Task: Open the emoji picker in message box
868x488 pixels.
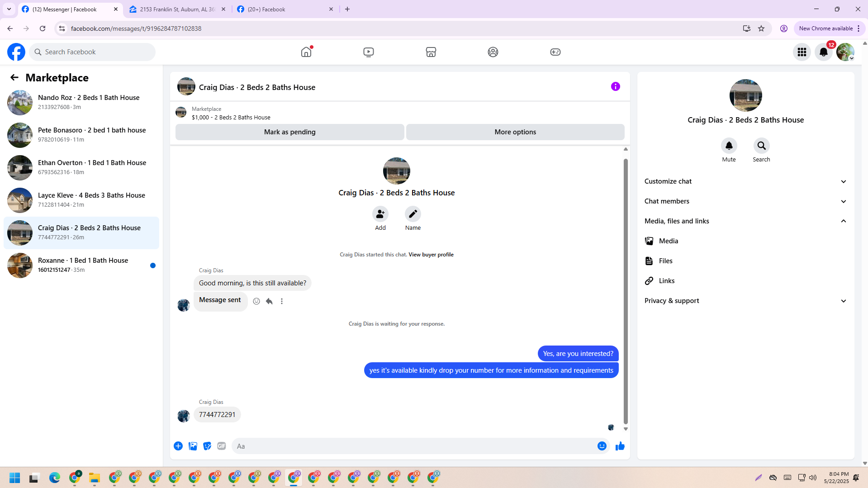Action: click(x=602, y=446)
